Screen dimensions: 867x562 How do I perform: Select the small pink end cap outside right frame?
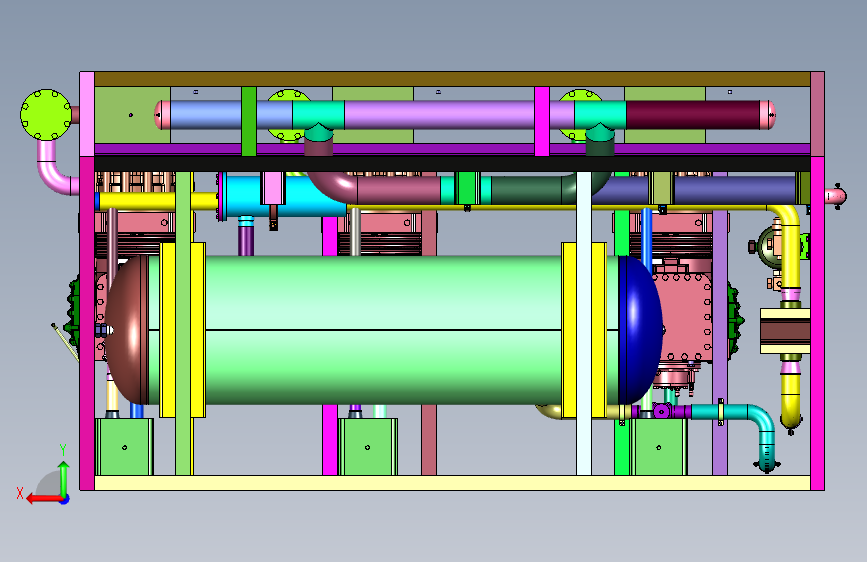835,196
